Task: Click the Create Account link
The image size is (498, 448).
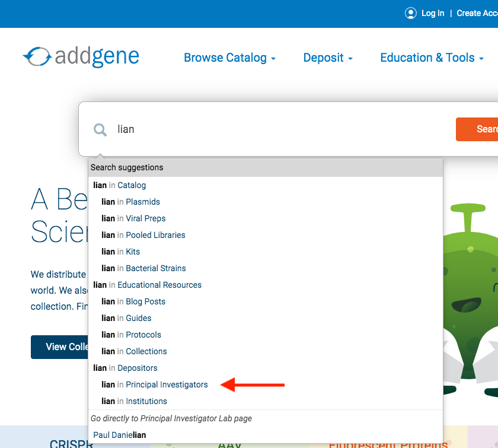Action: [x=477, y=14]
